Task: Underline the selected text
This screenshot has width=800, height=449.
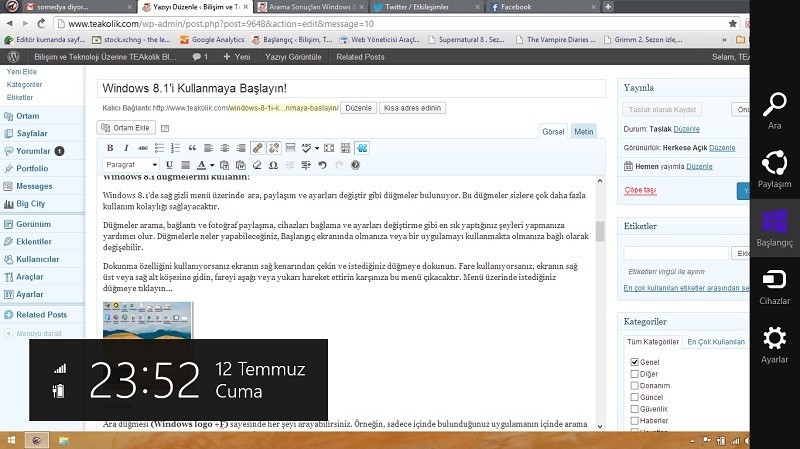Action: (x=169, y=165)
